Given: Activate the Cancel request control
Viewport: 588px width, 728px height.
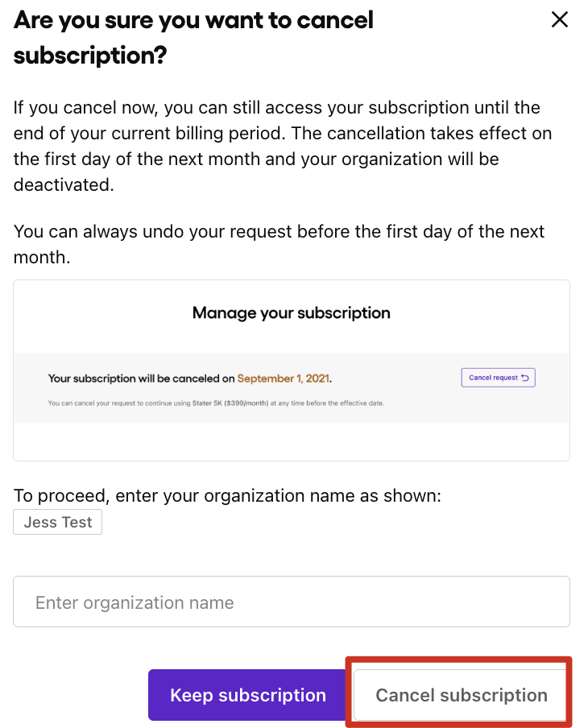Looking at the screenshot, I should [498, 377].
